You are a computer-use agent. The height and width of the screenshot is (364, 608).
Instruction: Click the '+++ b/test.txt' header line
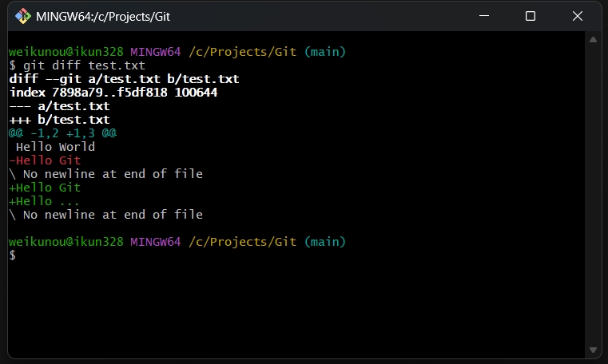59,120
